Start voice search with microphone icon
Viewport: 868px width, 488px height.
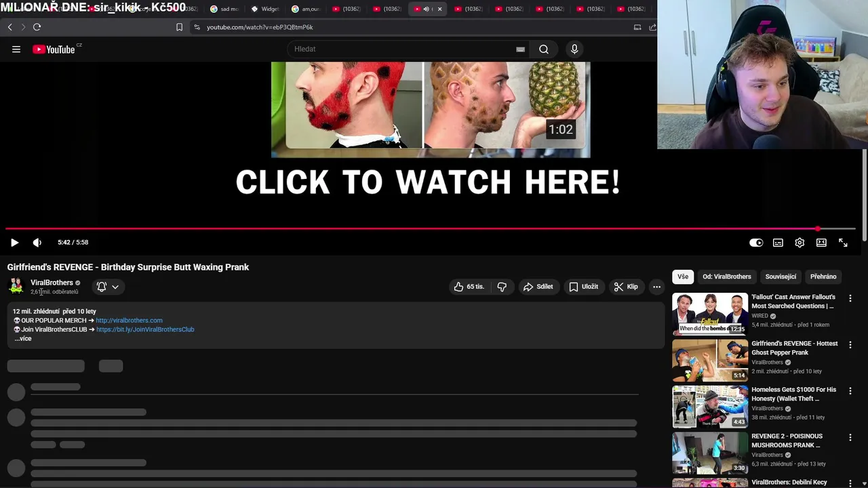coord(574,49)
